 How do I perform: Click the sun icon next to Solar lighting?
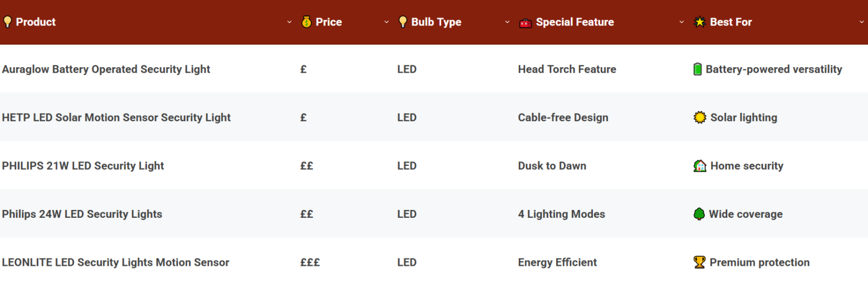pyautogui.click(x=700, y=117)
